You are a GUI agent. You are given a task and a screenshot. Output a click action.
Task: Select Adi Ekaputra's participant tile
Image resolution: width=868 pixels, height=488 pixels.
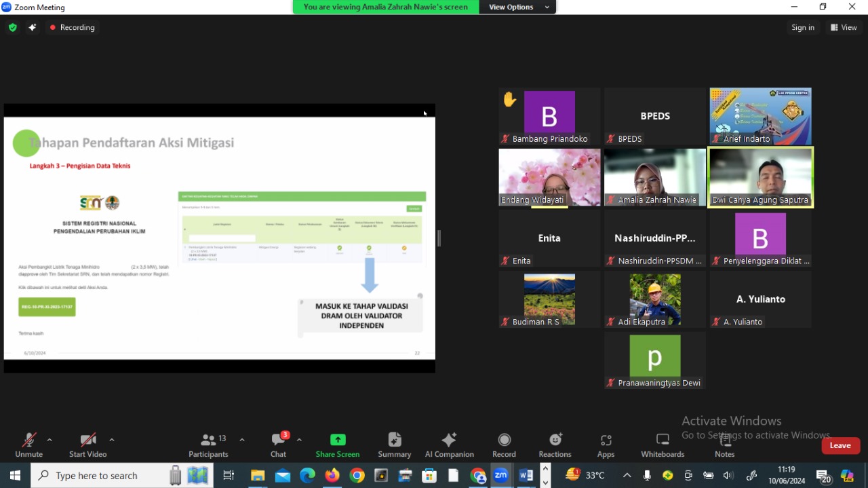tap(655, 299)
